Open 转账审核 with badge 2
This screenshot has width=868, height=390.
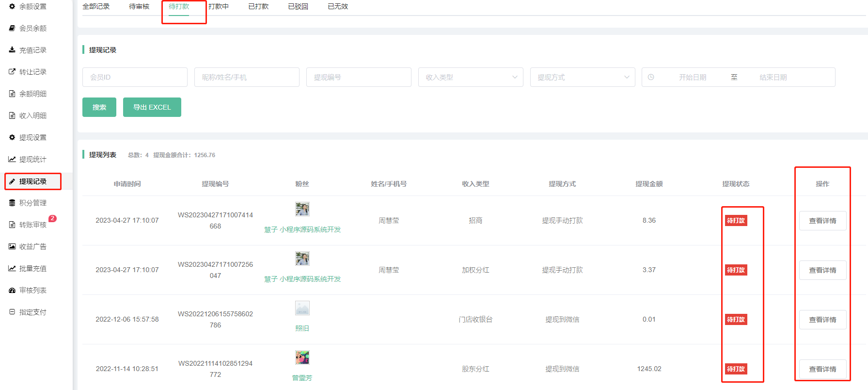coord(32,225)
